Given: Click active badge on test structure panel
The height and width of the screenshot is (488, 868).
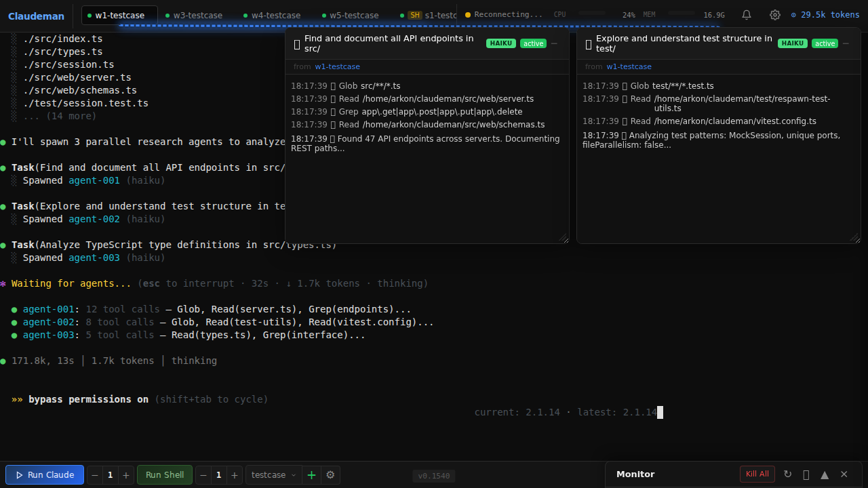Looking at the screenshot, I should pyautogui.click(x=825, y=43).
